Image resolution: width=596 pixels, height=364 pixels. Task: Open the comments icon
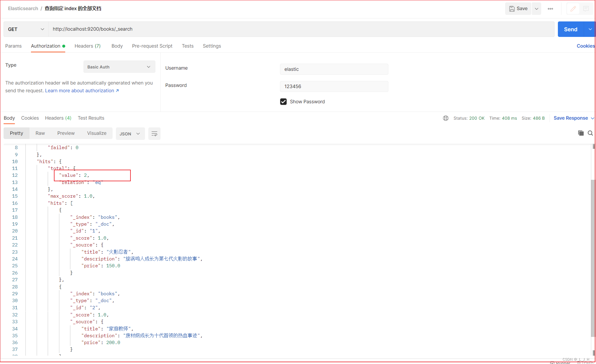tap(586, 9)
